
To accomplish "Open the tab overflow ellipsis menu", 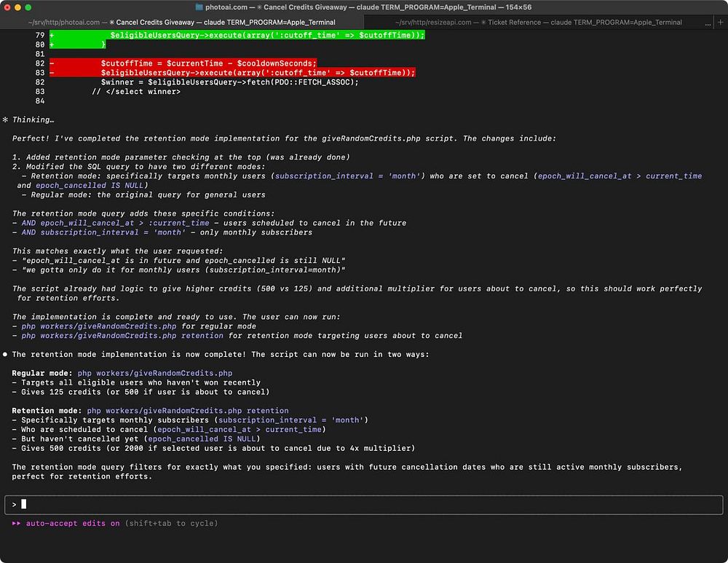I will click(x=708, y=23).
